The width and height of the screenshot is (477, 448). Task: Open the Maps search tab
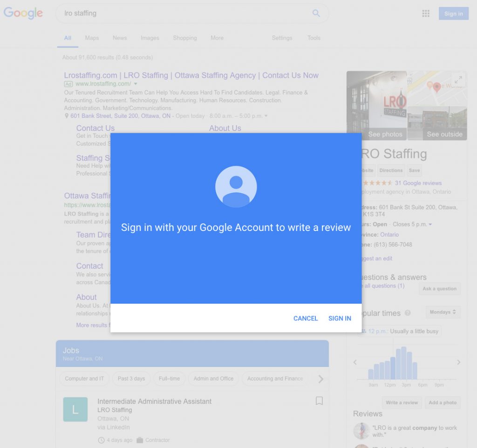coord(92,38)
